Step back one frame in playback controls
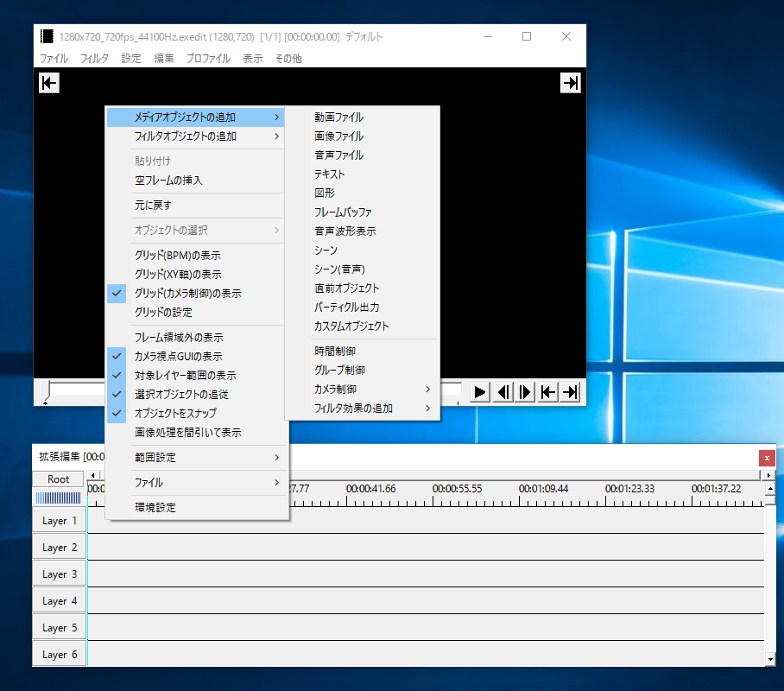This screenshot has height=691, width=784. click(x=503, y=392)
